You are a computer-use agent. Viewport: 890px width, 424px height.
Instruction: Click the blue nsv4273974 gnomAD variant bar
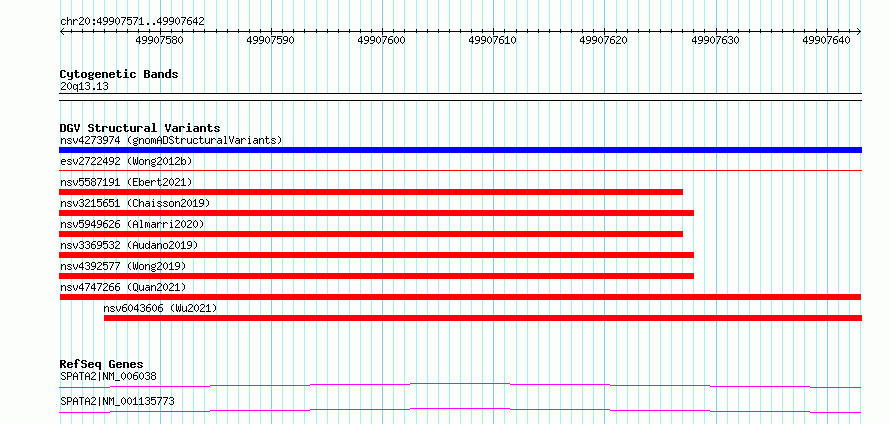point(460,150)
